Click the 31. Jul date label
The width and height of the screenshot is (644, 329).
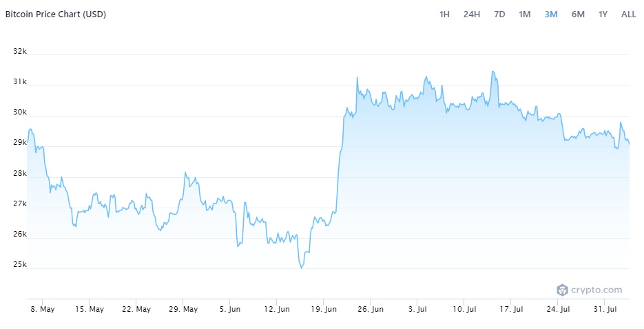point(605,309)
